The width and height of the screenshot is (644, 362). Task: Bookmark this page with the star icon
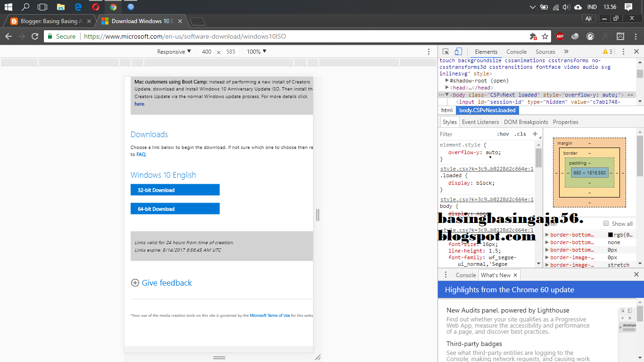tap(545, 36)
